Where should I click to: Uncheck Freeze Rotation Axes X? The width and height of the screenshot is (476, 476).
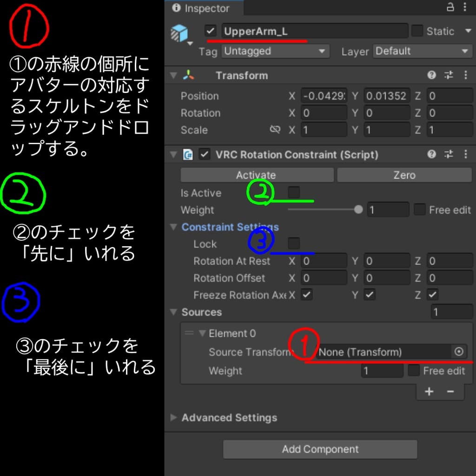307,294
